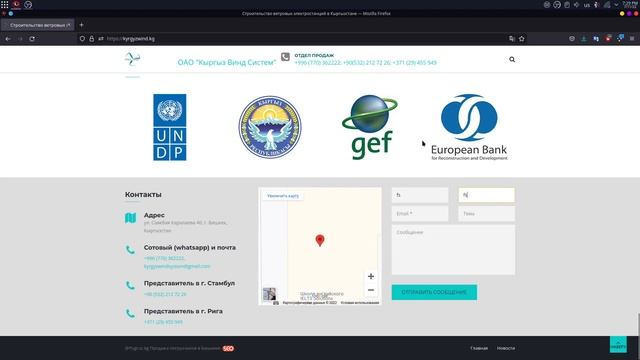Click the site search magnifier icon
640x360 pixels.
pyautogui.click(x=512, y=60)
